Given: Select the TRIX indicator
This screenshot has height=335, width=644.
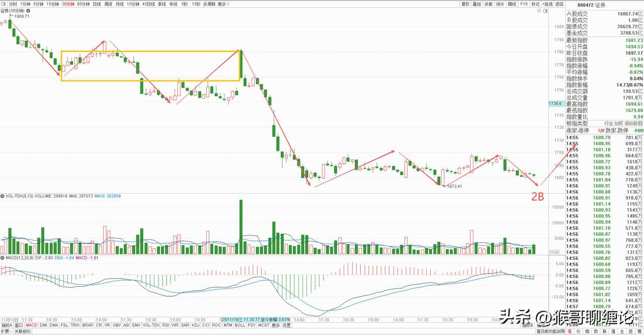Looking at the screenshot, I should (75, 325).
